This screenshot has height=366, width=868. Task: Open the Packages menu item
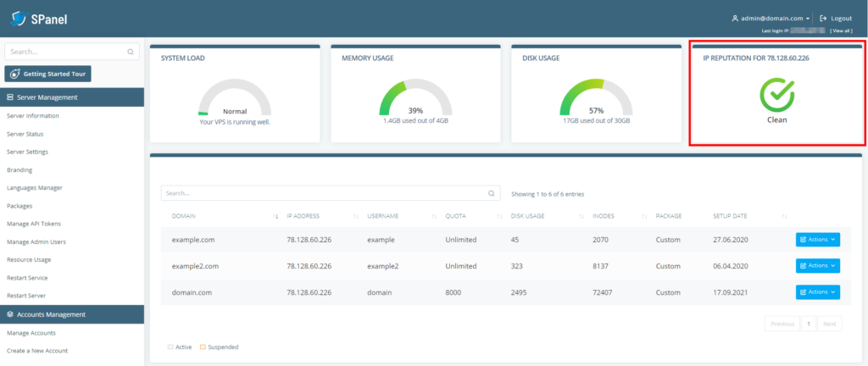19,206
